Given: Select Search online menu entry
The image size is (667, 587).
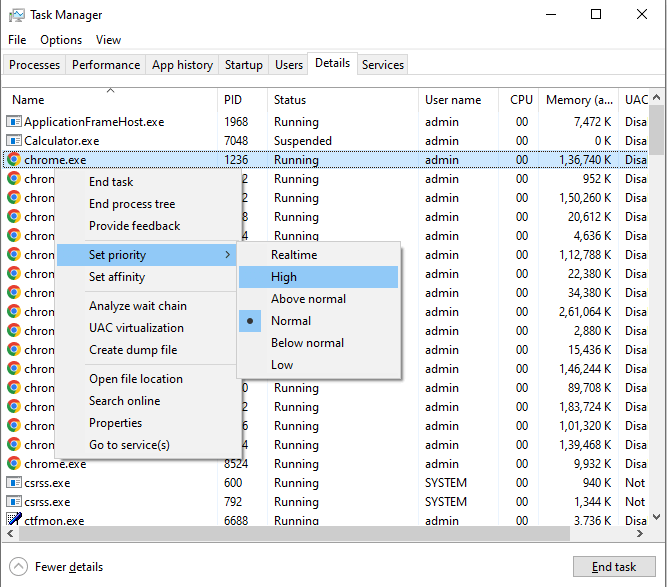Looking at the screenshot, I should 146,401.
